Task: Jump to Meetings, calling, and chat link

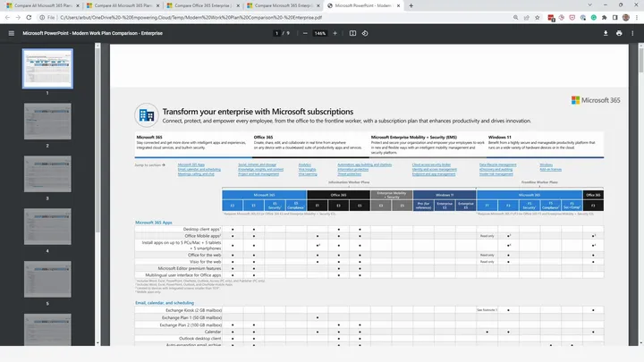Action: [196, 174]
